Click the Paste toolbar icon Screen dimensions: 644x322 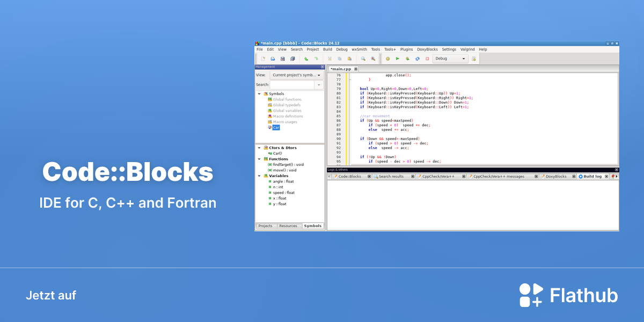tap(349, 58)
